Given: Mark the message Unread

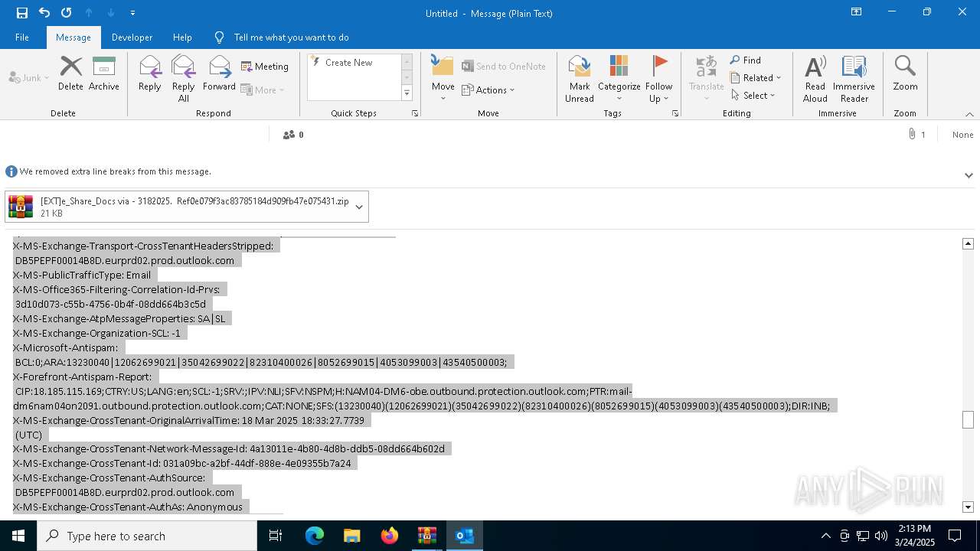Looking at the screenshot, I should point(580,78).
